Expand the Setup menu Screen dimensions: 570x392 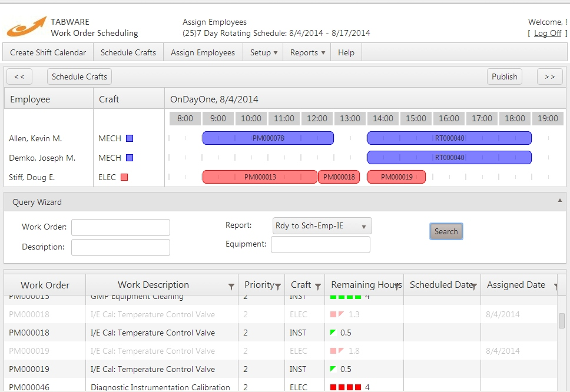(x=263, y=52)
